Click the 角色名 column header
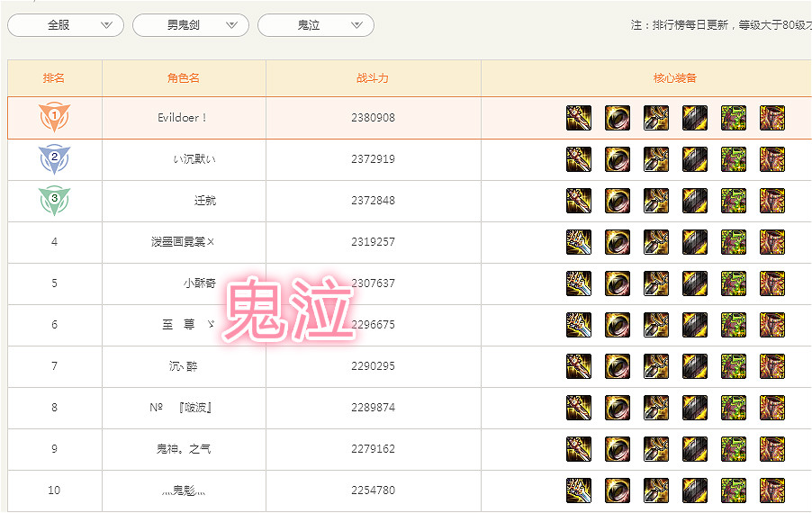 (184, 78)
